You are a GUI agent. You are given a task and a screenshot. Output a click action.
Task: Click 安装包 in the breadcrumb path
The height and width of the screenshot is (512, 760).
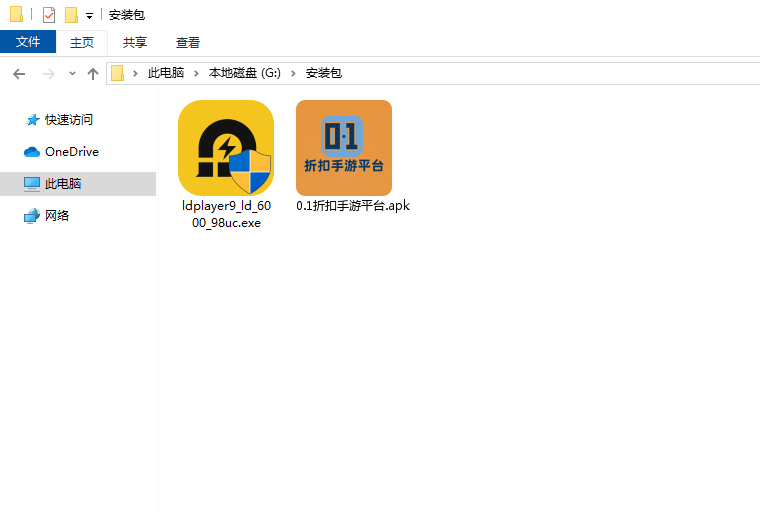(x=324, y=73)
